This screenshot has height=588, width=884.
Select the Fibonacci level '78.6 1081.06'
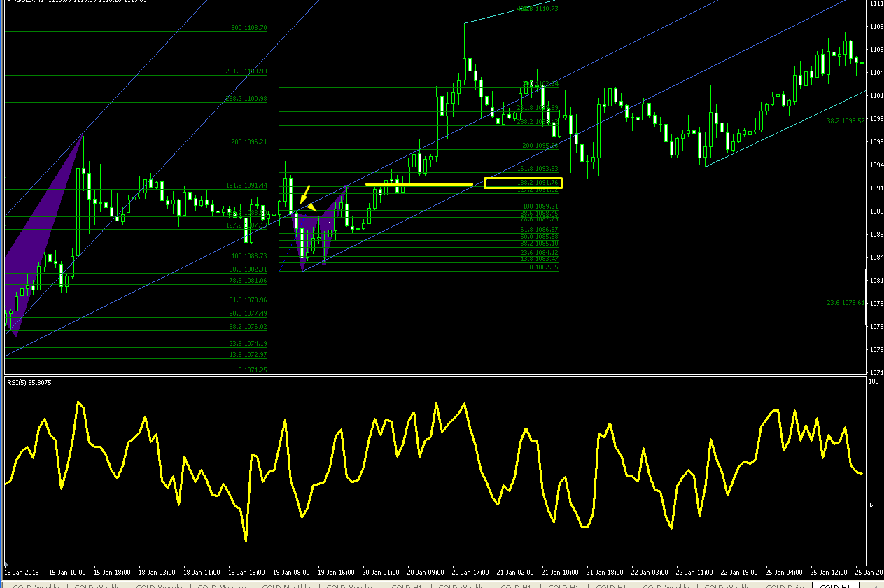coord(248,281)
